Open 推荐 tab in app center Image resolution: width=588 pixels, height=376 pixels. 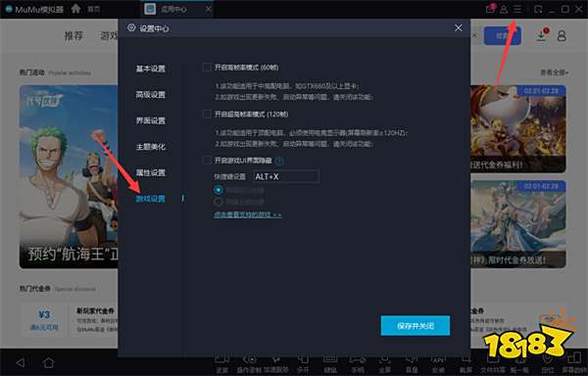click(73, 36)
